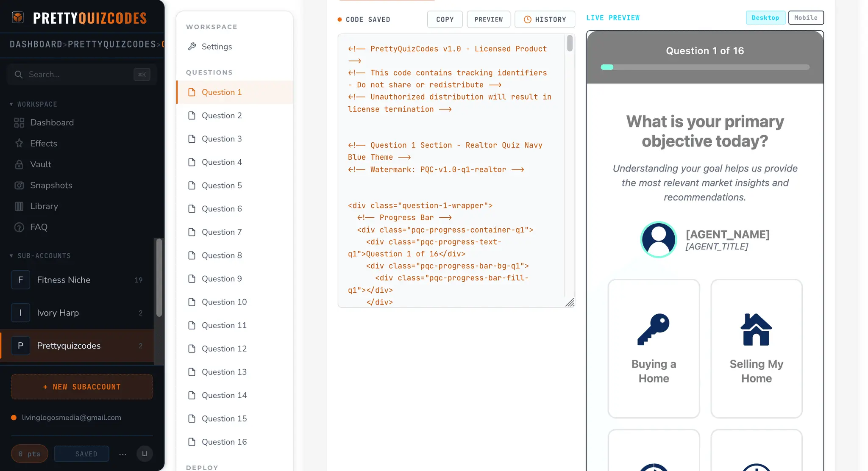
Task: Click the clock icon on History button
Action: (x=527, y=19)
